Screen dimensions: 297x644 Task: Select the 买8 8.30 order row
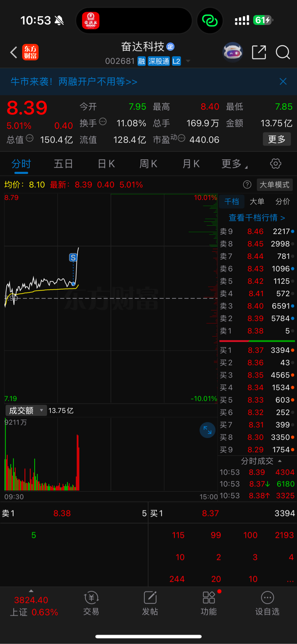tap(257, 437)
